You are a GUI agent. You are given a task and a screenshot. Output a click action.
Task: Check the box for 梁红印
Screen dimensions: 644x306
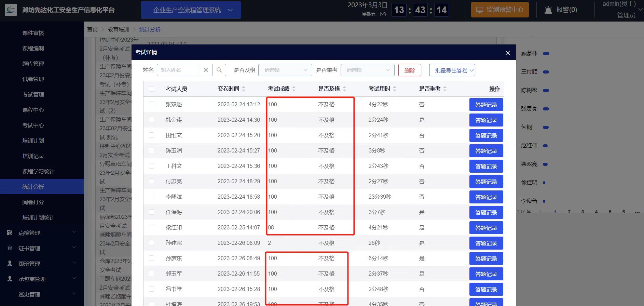(152, 227)
